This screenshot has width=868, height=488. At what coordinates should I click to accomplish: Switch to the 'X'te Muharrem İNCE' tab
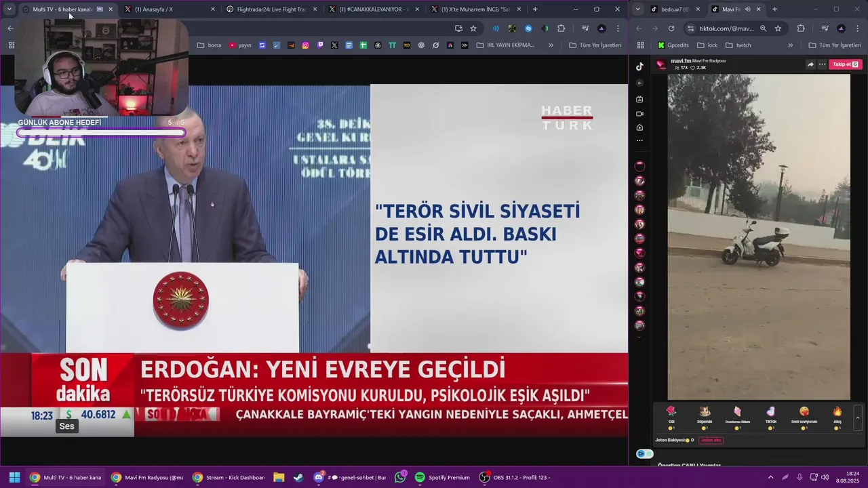(x=475, y=9)
